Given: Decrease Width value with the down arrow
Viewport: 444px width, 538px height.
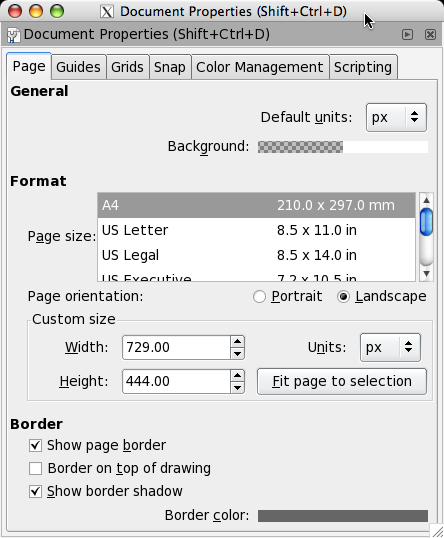Looking at the screenshot, I should [237, 354].
